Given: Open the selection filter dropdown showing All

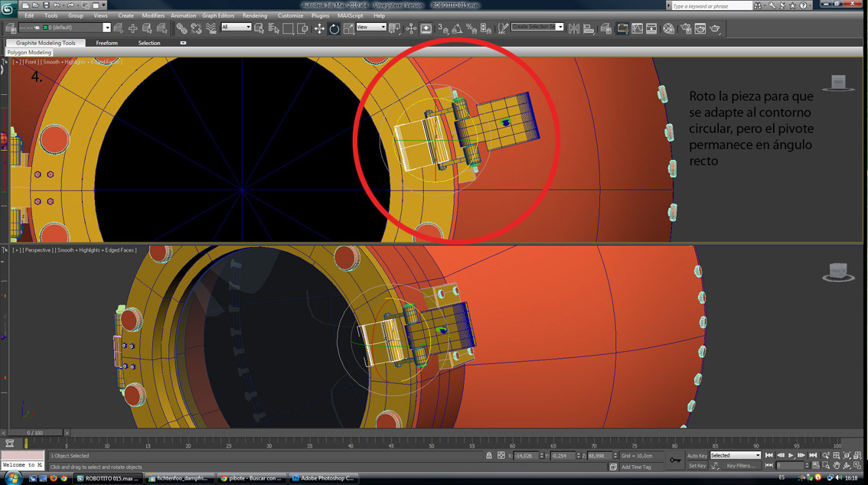Looking at the screenshot, I should tap(237, 27).
